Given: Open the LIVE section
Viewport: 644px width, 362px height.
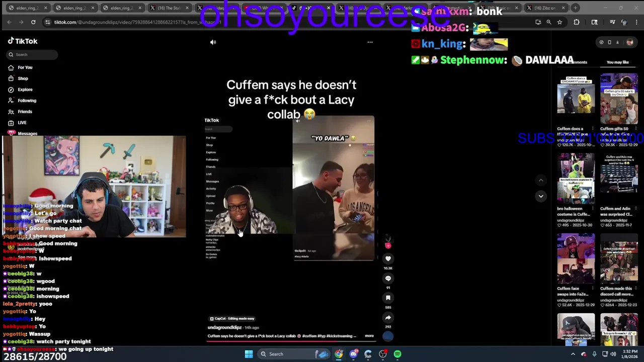Looking at the screenshot, I should [17, 123].
